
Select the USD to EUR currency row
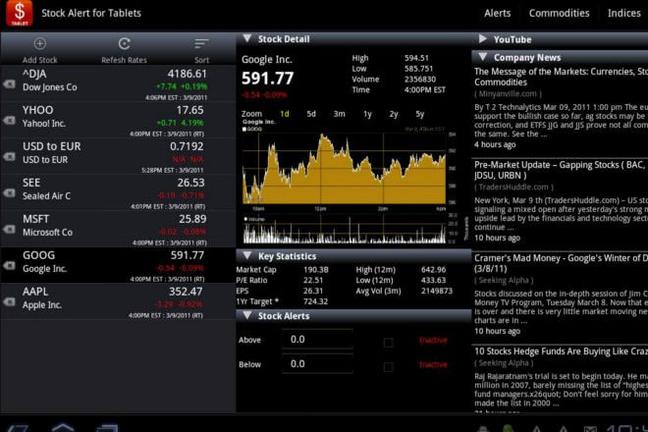(118, 157)
